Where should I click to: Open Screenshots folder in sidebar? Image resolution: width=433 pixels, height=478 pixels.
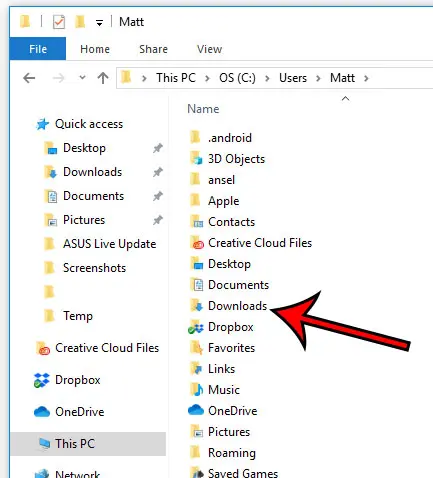point(95,268)
